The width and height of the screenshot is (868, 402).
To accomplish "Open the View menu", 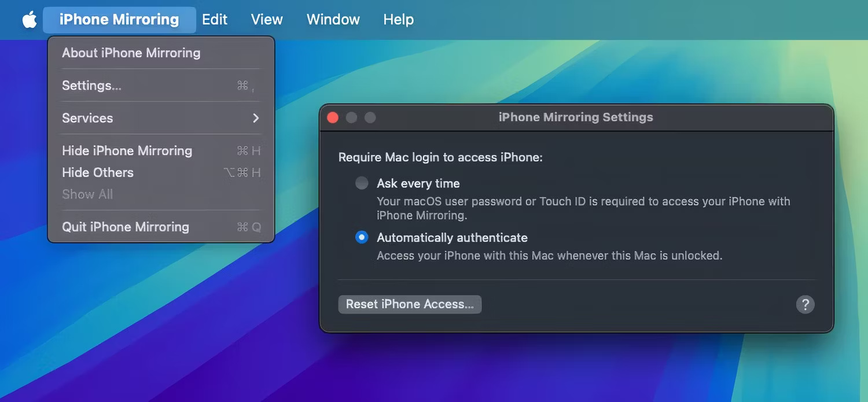I will click(266, 19).
